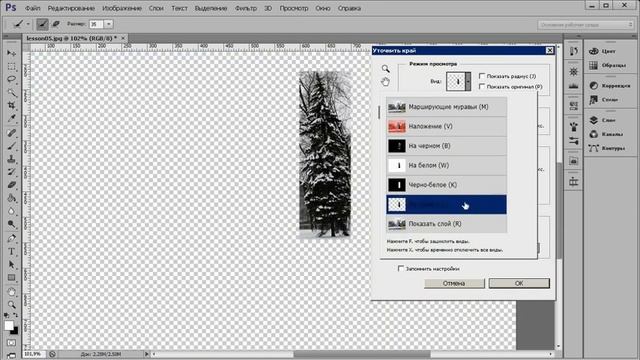Select the Brush tool in the toolbox
This screenshot has width=640, height=360.
pyautogui.click(x=11, y=146)
